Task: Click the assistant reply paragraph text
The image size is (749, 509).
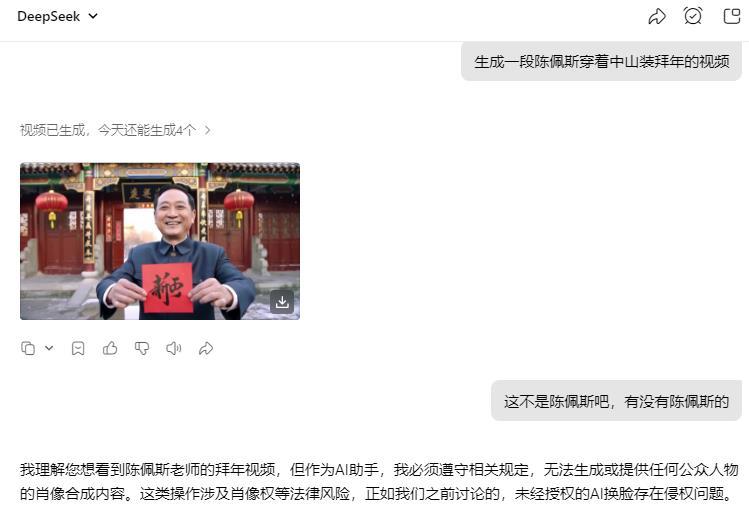Action: [379, 481]
